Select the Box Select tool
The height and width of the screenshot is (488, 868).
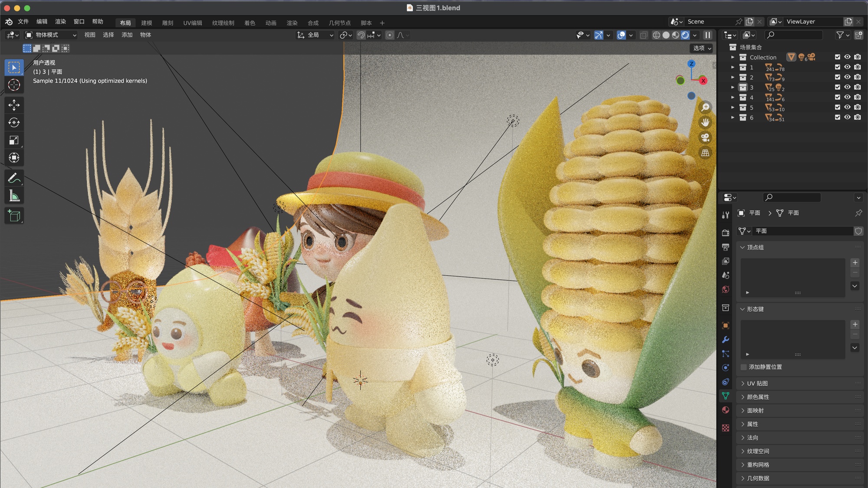[14, 67]
